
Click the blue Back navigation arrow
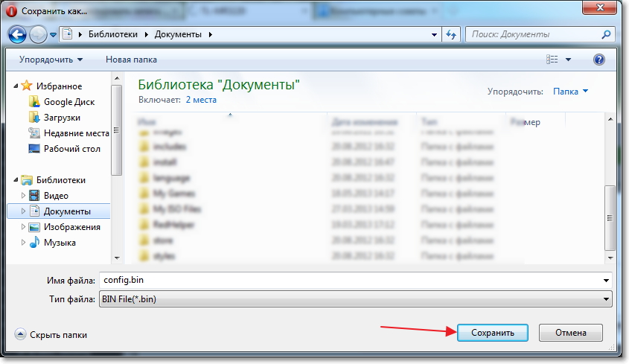coord(17,34)
